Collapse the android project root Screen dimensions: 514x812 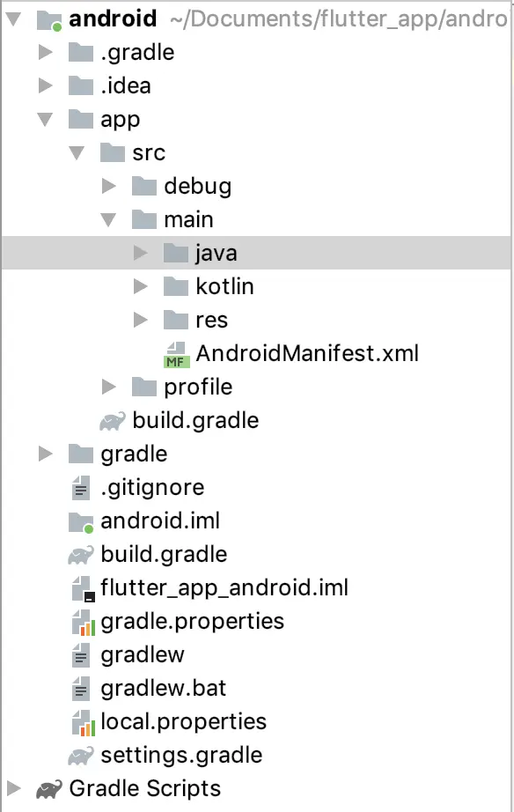click(x=12, y=19)
